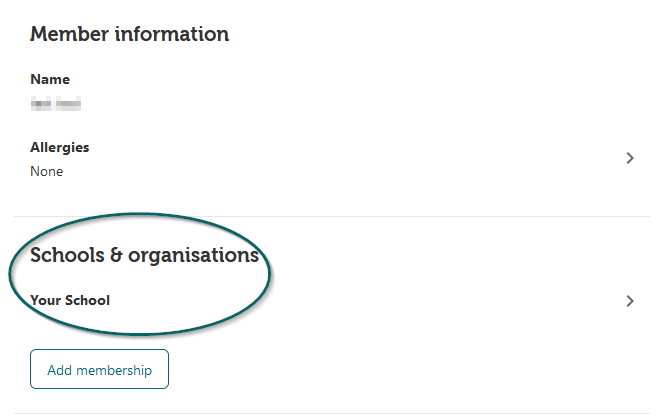657x417 pixels.
Task: Click the word "Schools" in the section heading
Action: coord(67,255)
